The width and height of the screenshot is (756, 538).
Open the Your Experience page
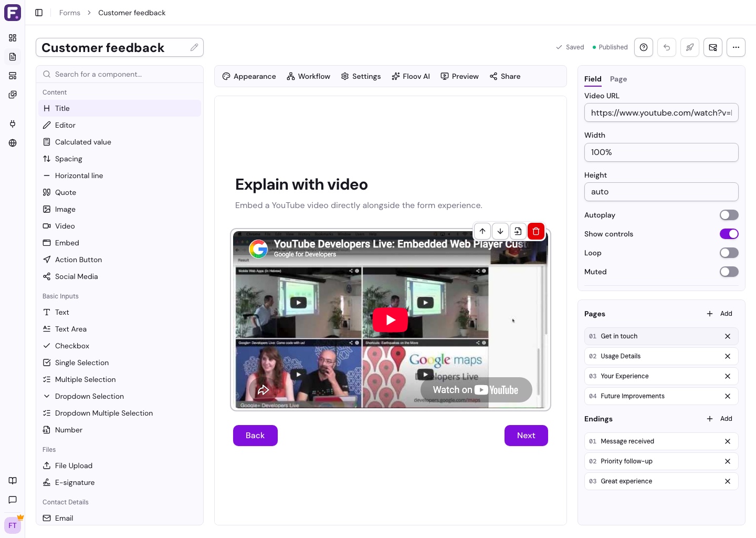661,376
